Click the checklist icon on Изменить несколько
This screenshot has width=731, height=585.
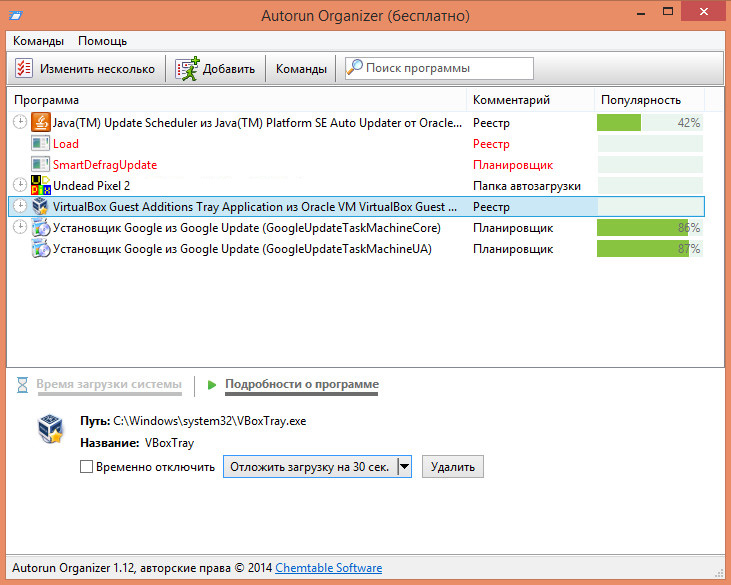(23, 68)
